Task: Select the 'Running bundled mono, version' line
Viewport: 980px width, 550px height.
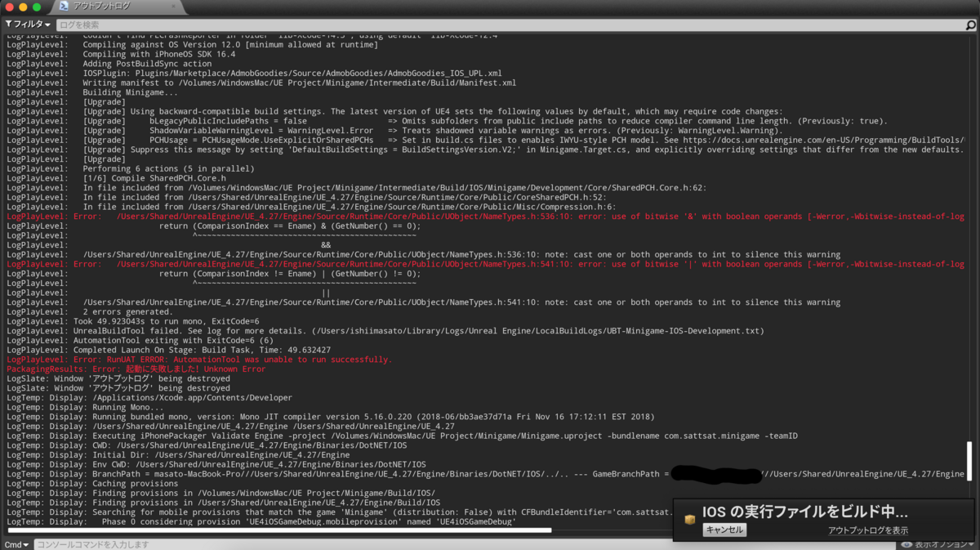Action: [x=330, y=417]
